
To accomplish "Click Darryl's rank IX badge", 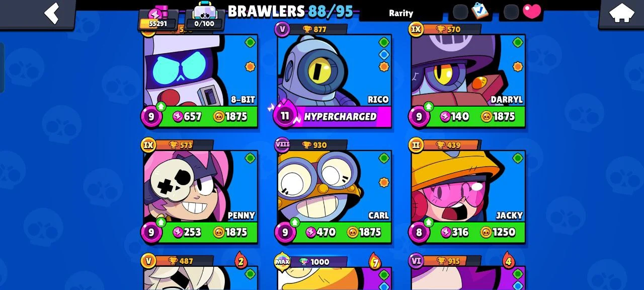I will pyautogui.click(x=416, y=29).
